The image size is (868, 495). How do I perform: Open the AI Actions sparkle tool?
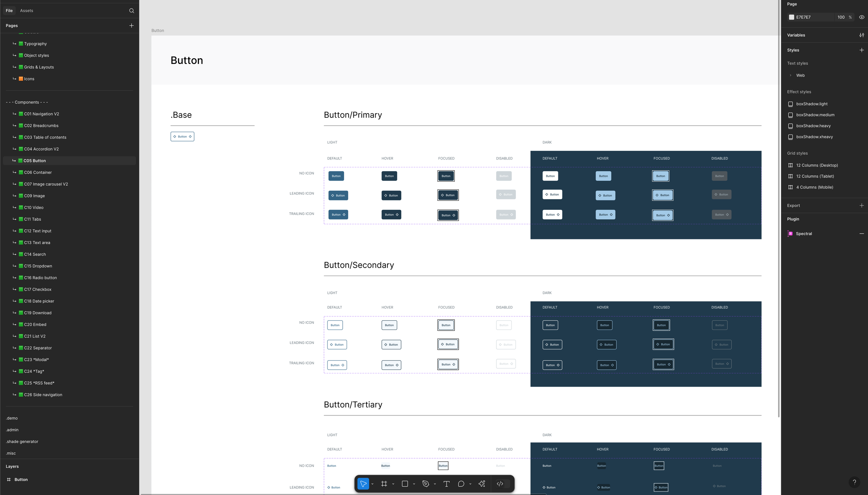pyautogui.click(x=482, y=484)
